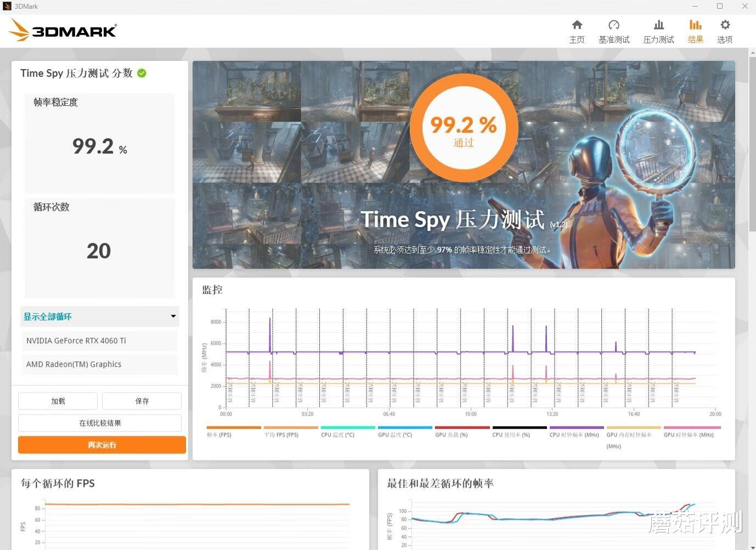Open 压力测试 via the column chart icon
Image resolution: width=756 pixels, height=550 pixels.
(x=658, y=30)
